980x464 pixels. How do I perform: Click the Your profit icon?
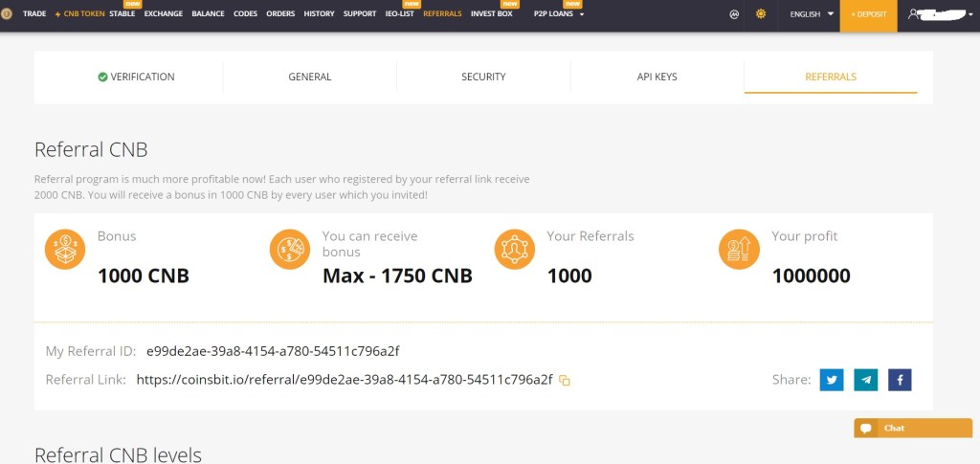[739, 250]
